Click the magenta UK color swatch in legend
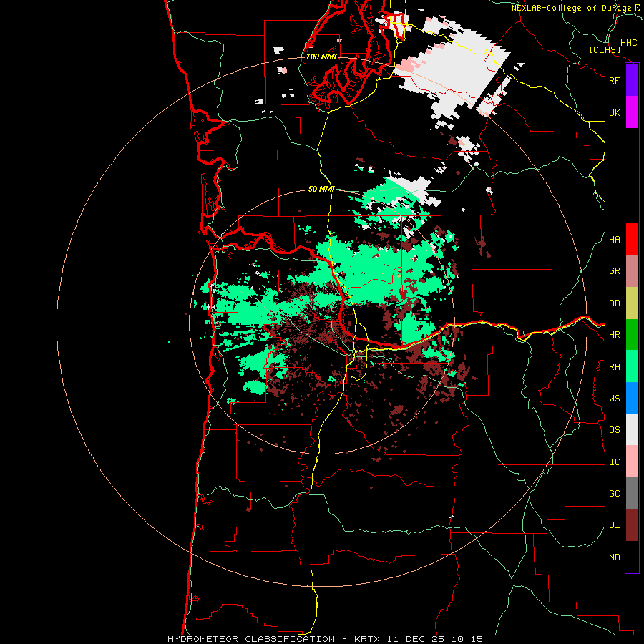The width and height of the screenshot is (644, 644). [632, 112]
